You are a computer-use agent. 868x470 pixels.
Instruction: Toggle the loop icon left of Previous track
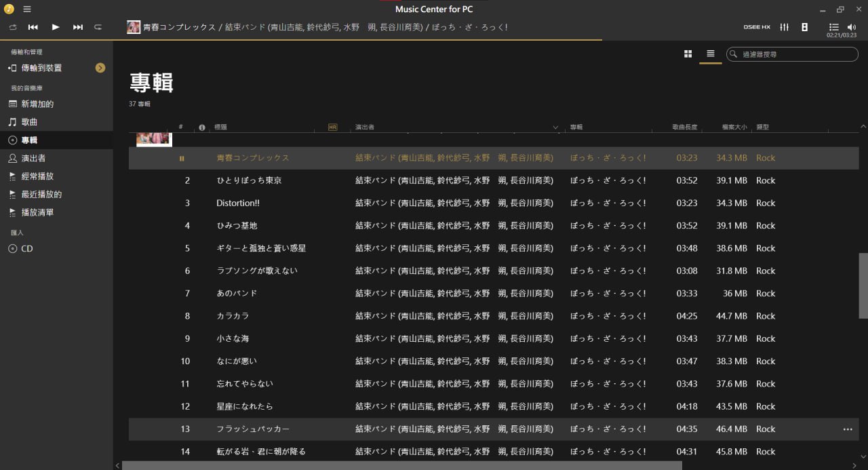click(12, 27)
